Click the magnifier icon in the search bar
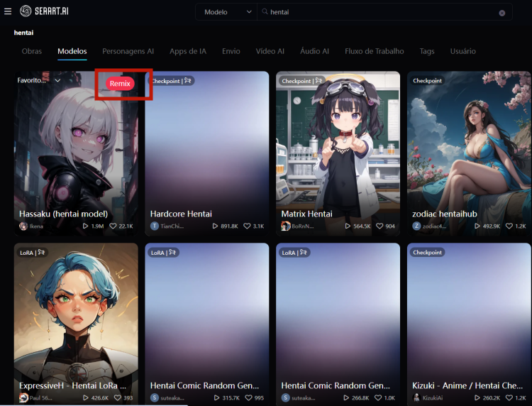This screenshot has width=532, height=406. (x=265, y=12)
